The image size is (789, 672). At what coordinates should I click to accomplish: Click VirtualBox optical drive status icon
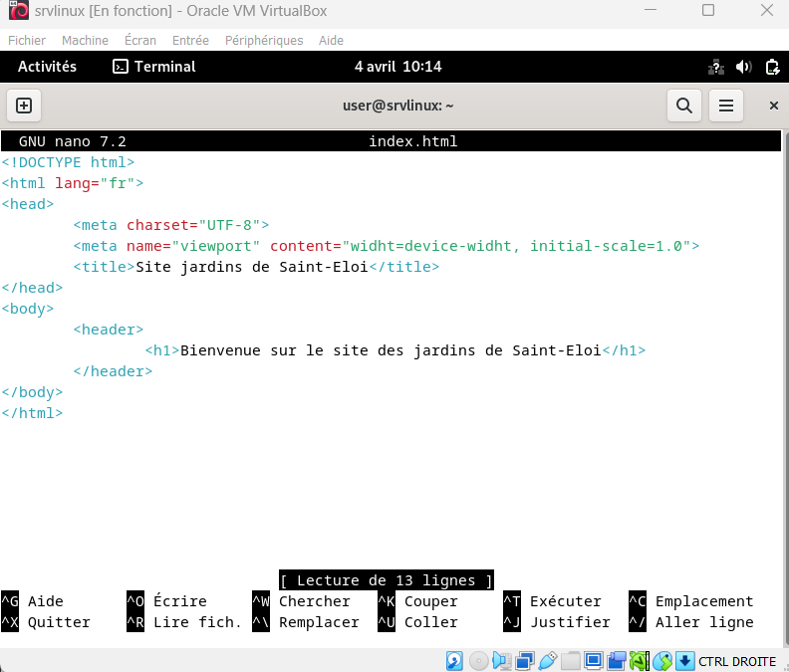478,661
